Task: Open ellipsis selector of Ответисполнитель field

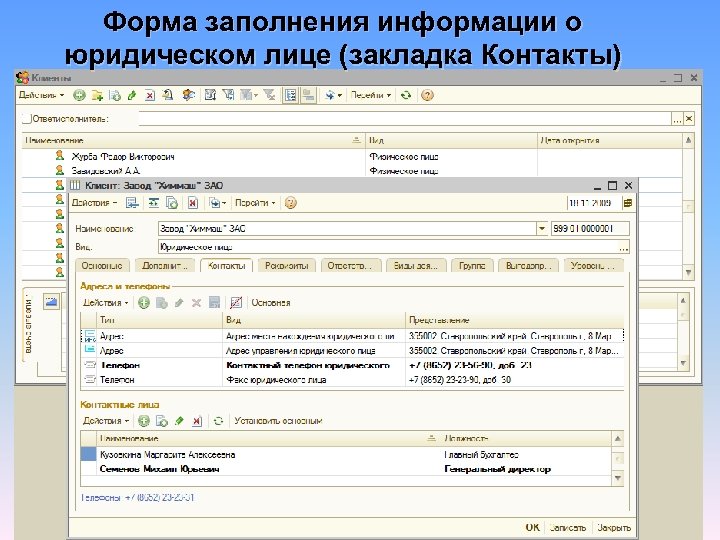Action: click(x=677, y=119)
